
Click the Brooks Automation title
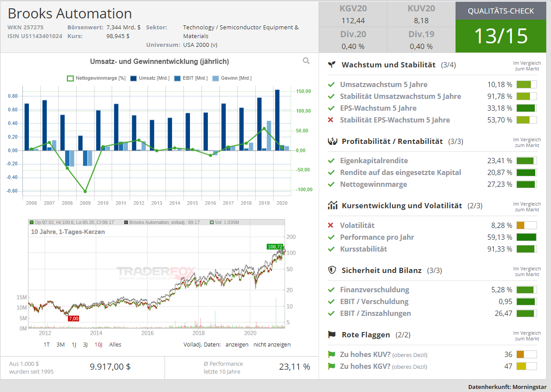[70, 14]
